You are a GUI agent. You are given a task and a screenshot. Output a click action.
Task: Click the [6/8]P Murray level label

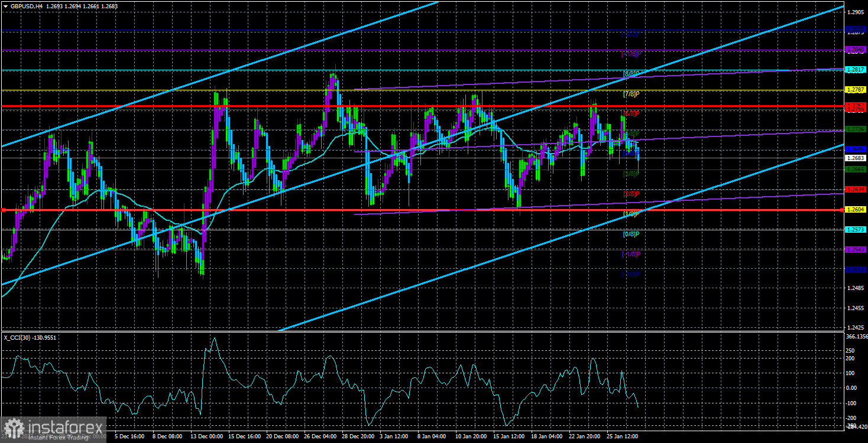coord(631,113)
